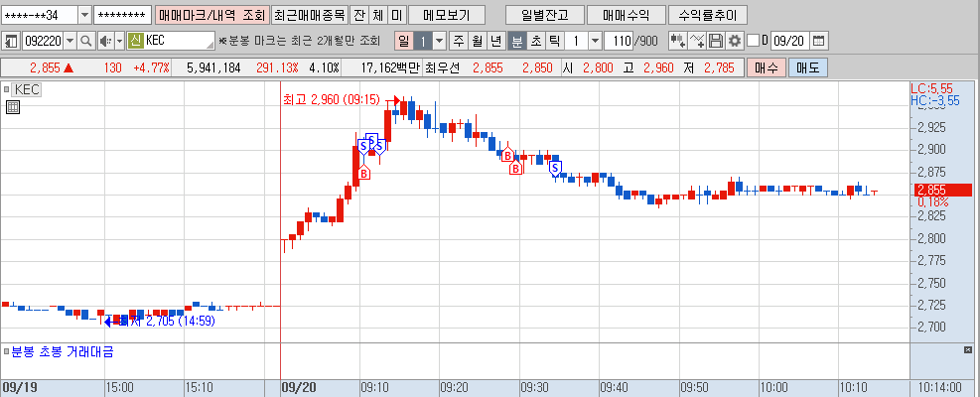Click the data grid icon under KEC label

pos(13,107)
